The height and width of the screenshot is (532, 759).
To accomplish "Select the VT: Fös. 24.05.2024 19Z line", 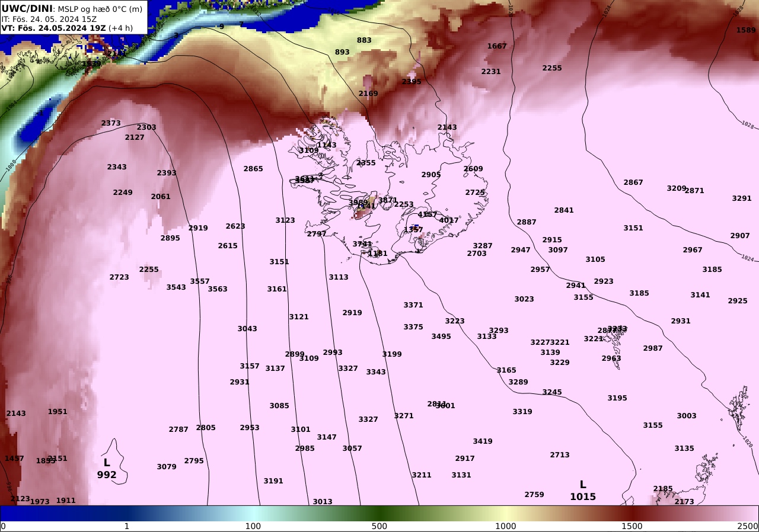I will click(67, 28).
